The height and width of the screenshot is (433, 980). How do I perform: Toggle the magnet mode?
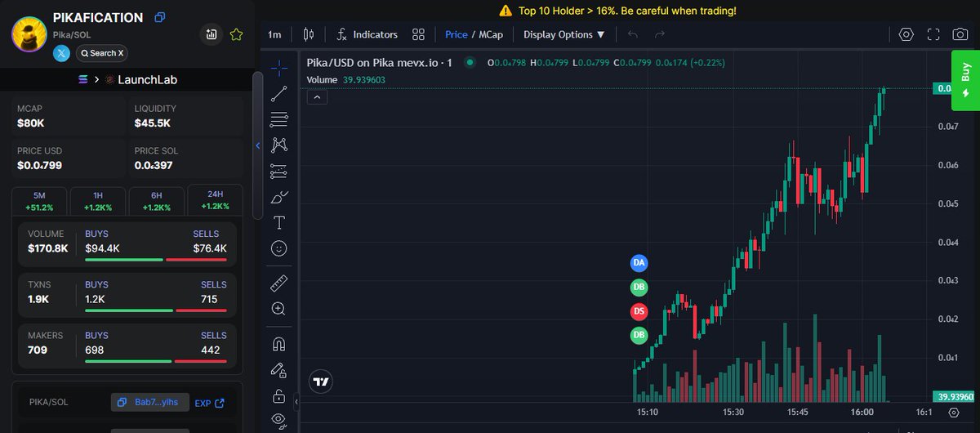tap(279, 344)
